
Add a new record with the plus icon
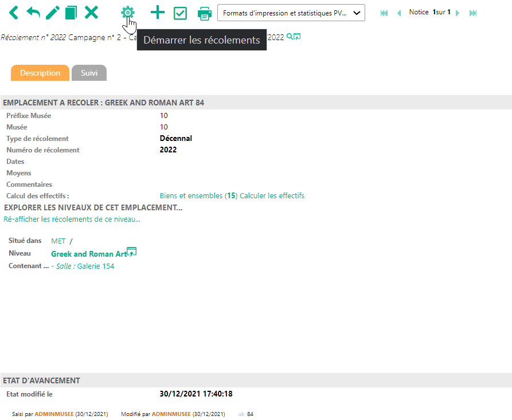[157, 12]
